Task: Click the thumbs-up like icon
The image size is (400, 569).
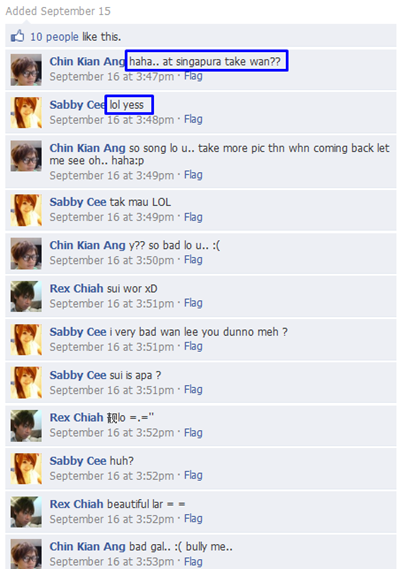Action: [x=17, y=36]
